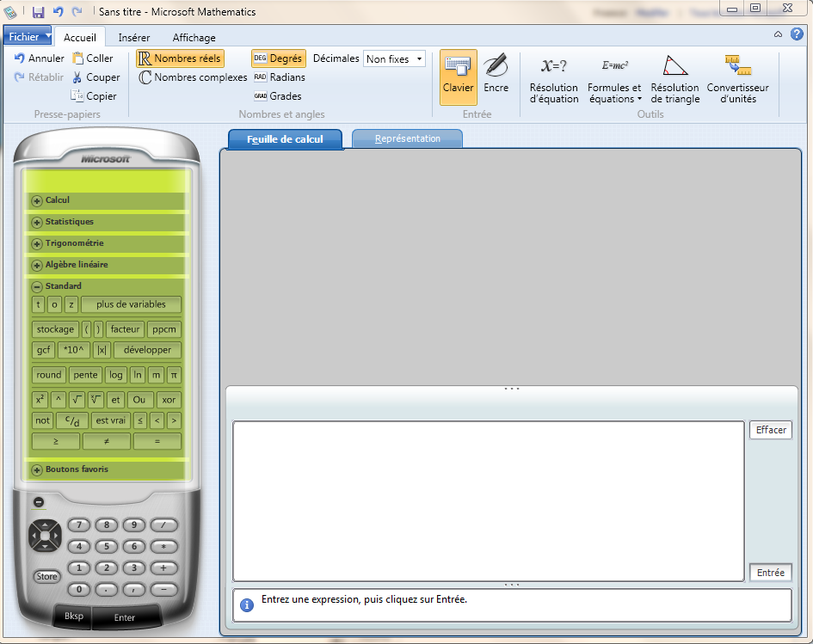813x644 pixels.
Task: Open Convertisseur d'unités
Action: (x=738, y=79)
